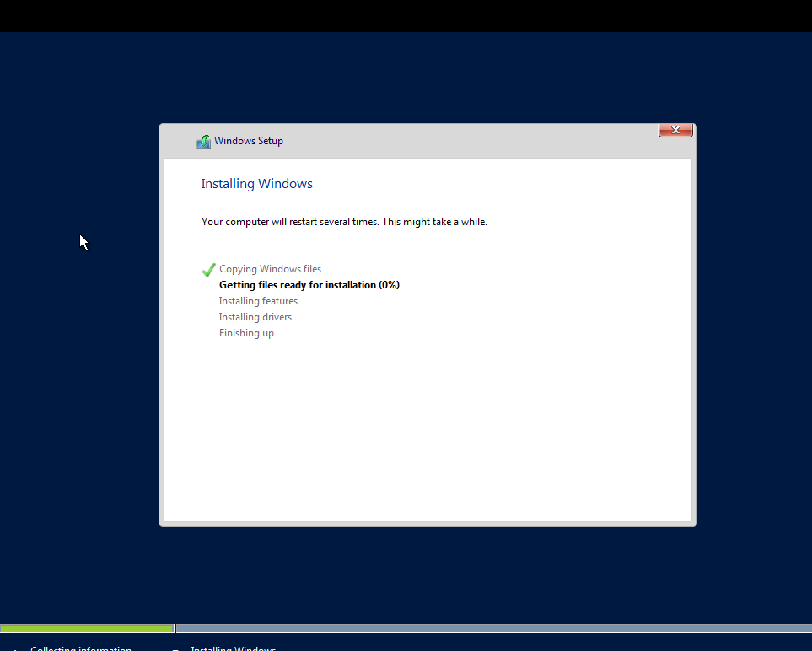Click the 'Copying Windows files' step
Image resolution: width=812 pixels, height=651 pixels.
pyautogui.click(x=271, y=269)
